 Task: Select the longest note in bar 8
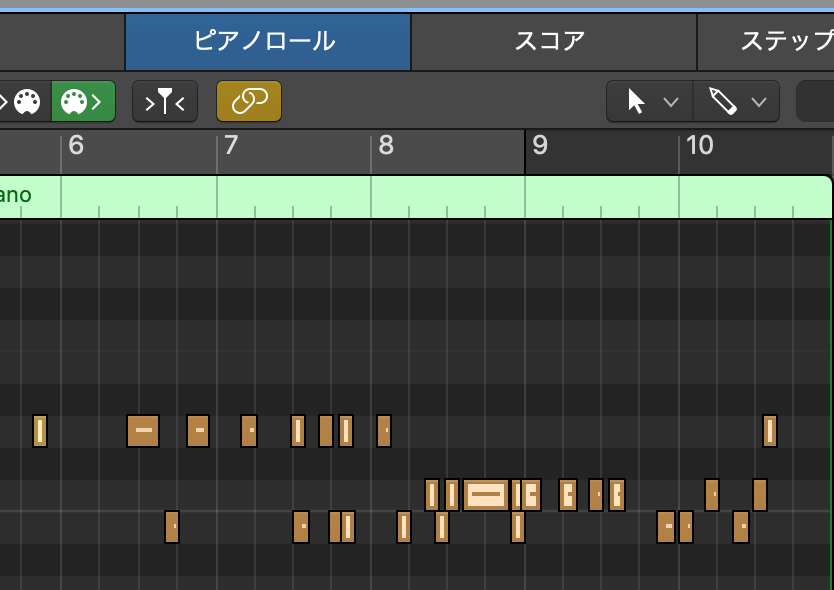486,495
